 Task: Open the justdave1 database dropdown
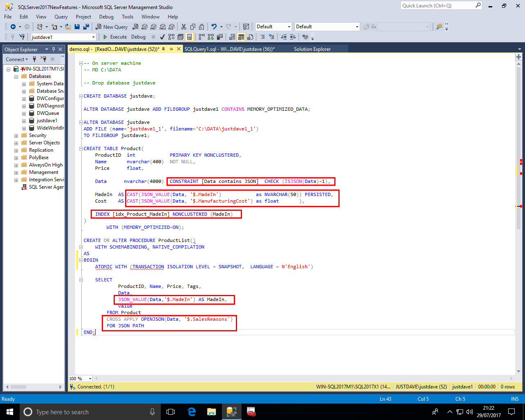[94, 37]
